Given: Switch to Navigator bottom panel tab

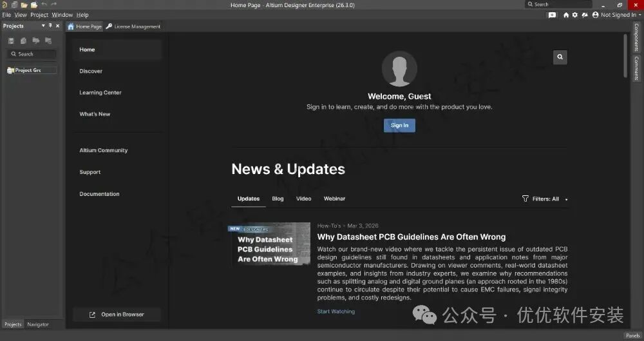Looking at the screenshot, I should point(38,324).
